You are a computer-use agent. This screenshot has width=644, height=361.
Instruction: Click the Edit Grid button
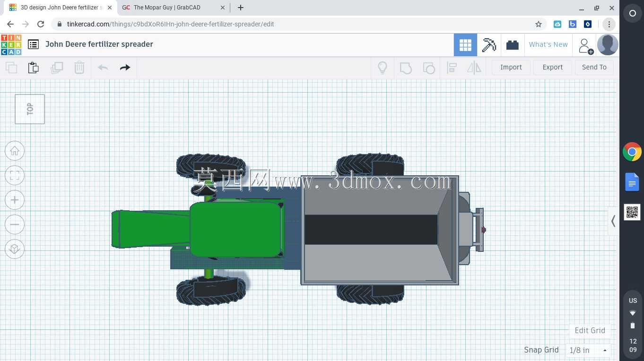coord(590,330)
